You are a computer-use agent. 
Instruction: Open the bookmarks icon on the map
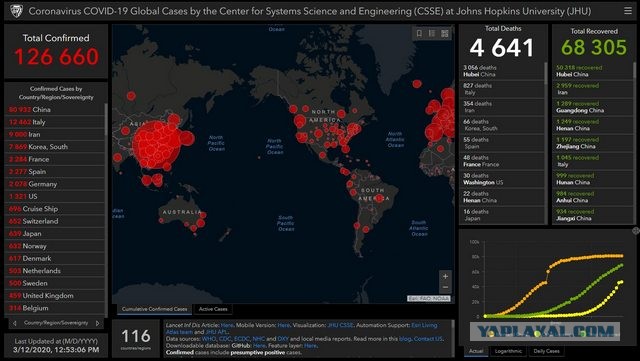click(419, 33)
